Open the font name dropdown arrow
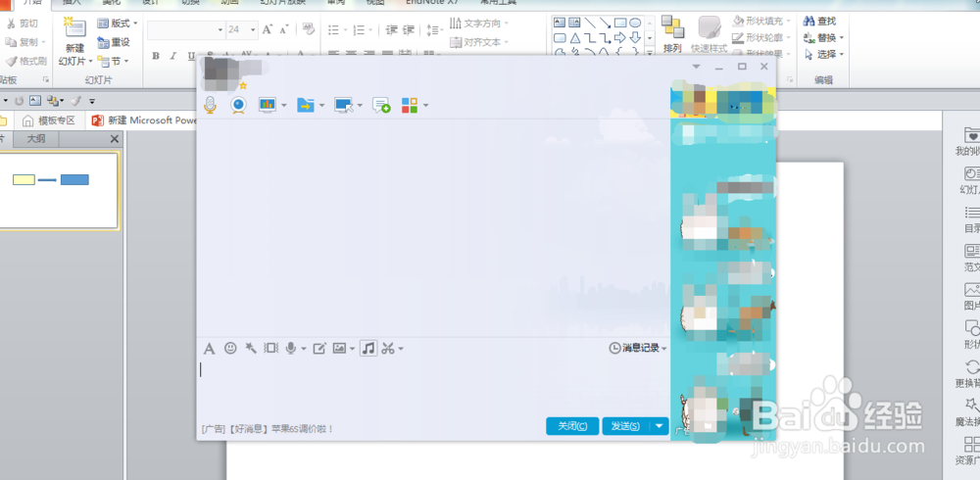 (220, 29)
